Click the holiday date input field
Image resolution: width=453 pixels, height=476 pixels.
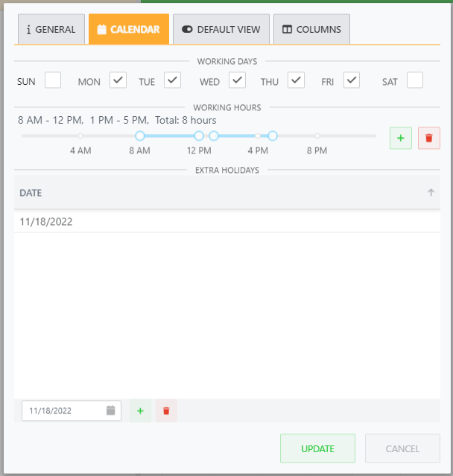tap(63, 410)
